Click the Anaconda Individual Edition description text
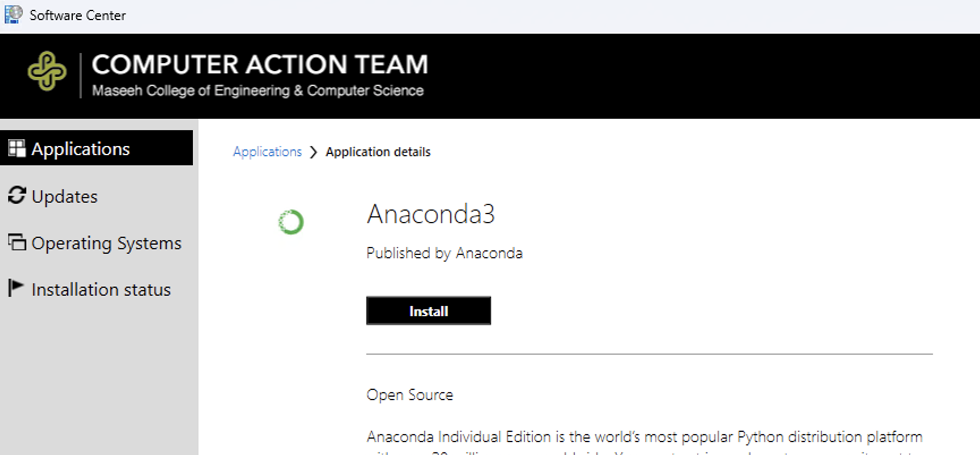 644,437
